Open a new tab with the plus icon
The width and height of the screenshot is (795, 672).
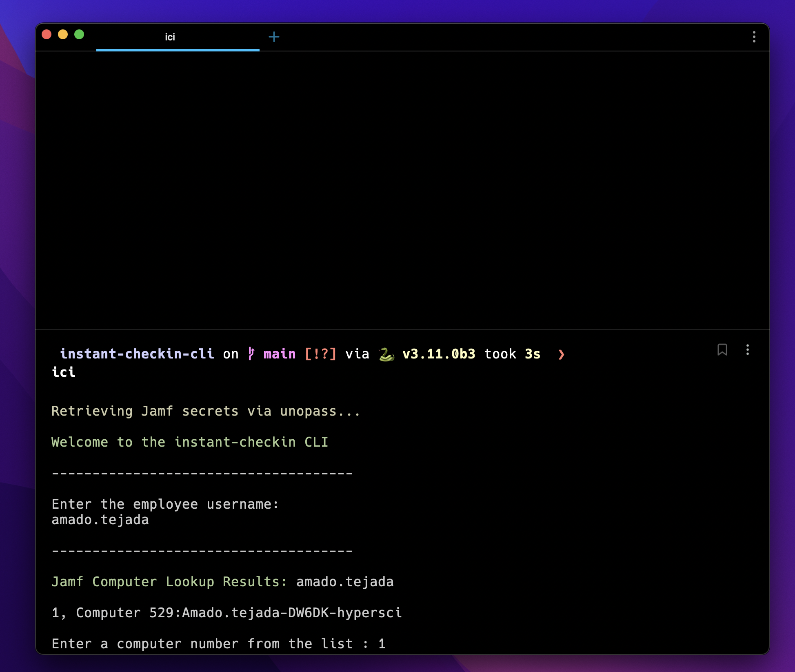tap(274, 37)
